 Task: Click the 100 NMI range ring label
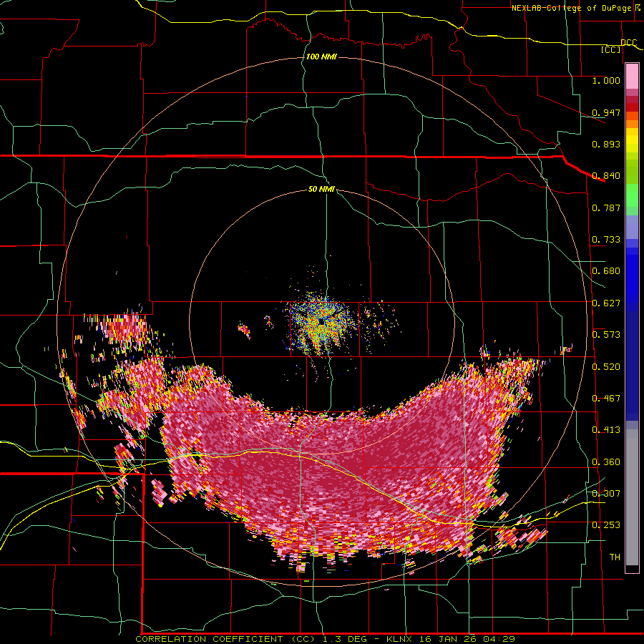point(321,57)
